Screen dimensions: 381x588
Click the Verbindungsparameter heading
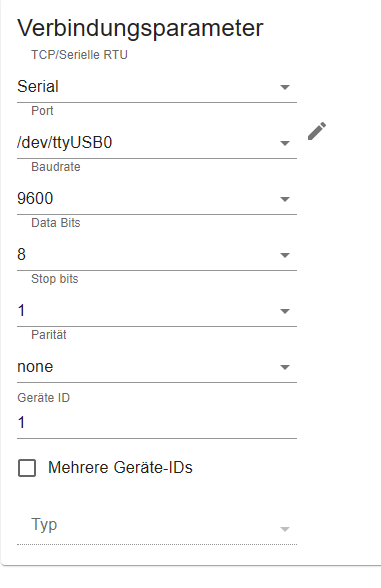click(140, 28)
